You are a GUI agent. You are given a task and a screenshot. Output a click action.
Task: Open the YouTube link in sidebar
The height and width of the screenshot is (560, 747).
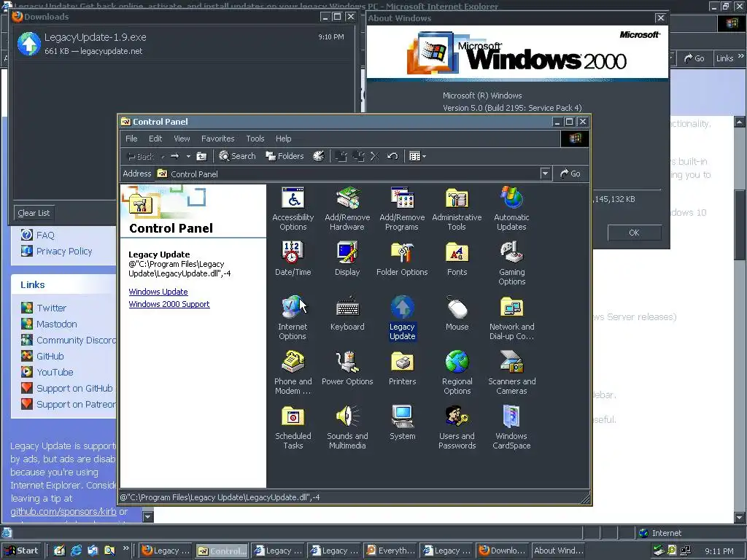55,372
